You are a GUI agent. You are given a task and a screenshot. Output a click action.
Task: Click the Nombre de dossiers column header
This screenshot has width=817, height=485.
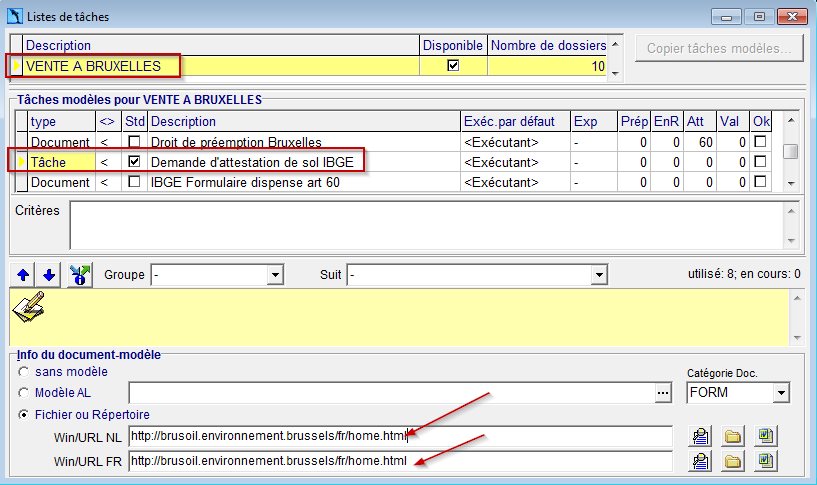[548, 45]
